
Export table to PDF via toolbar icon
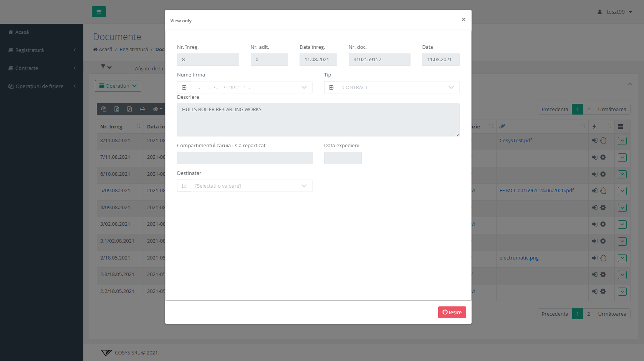(x=129, y=109)
